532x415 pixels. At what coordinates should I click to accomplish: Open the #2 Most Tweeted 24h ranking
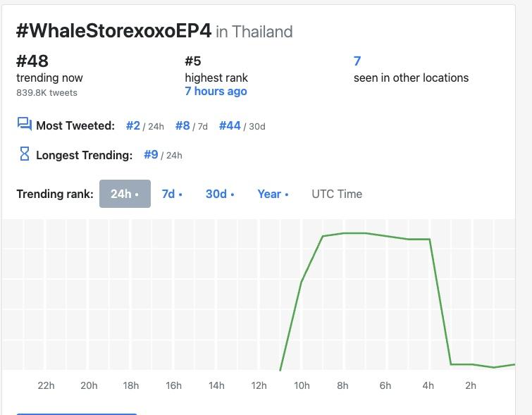[x=133, y=125]
